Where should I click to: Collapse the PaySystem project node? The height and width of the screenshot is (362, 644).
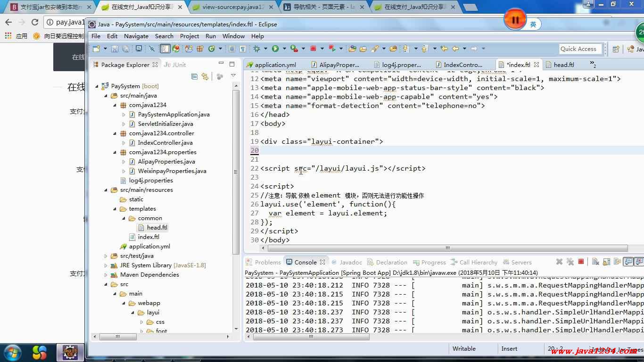click(97, 86)
